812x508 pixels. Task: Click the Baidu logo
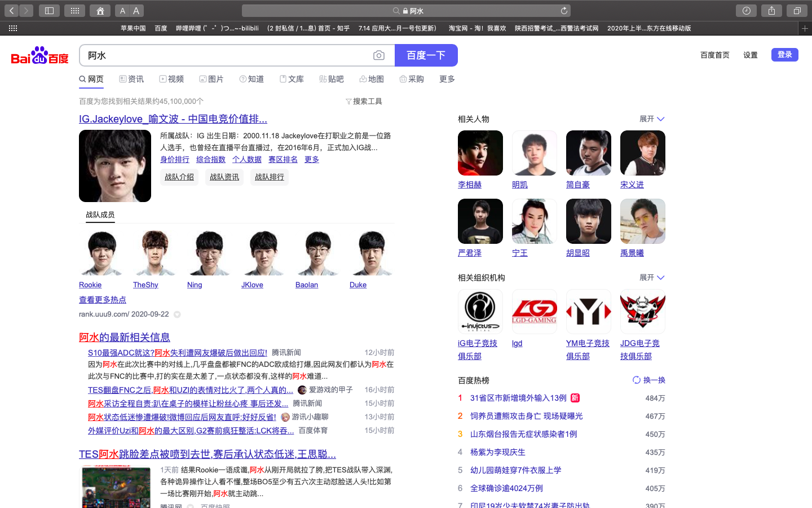tap(40, 56)
